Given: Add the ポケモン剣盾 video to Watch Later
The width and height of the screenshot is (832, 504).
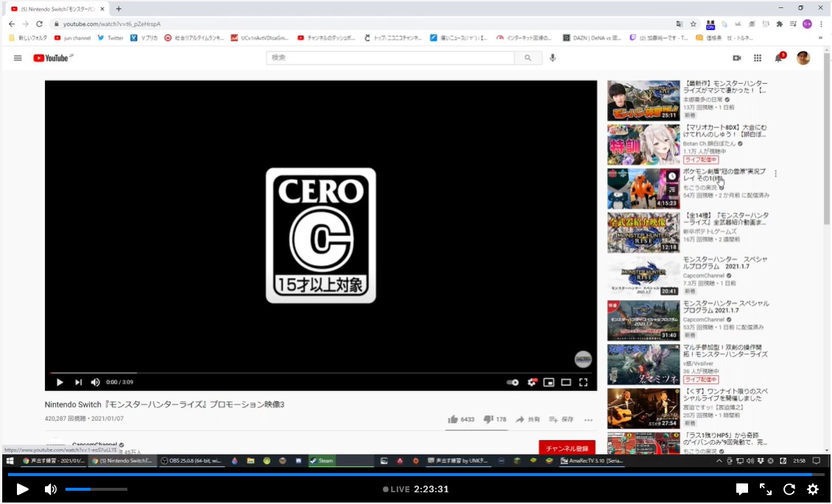Looking at the screenshot, I should tap(672, 176).
